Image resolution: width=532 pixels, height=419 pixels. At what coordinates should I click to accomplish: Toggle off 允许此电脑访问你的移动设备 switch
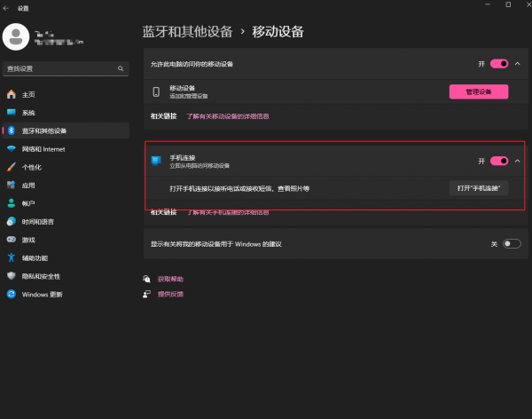(x=499, y=64)
